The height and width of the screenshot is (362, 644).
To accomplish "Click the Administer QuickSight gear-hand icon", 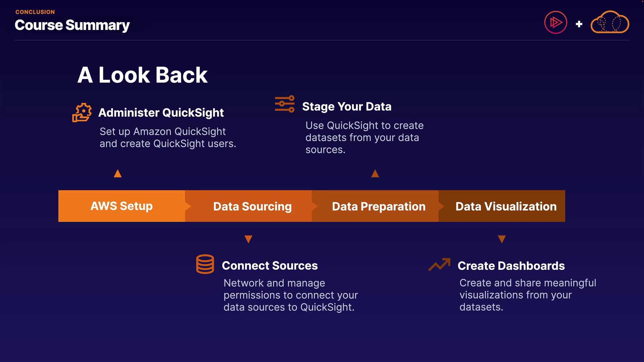I will point(82,113).
